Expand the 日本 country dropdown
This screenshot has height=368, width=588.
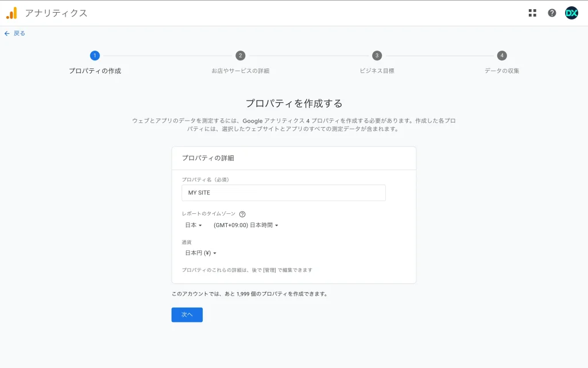(194, 225)
